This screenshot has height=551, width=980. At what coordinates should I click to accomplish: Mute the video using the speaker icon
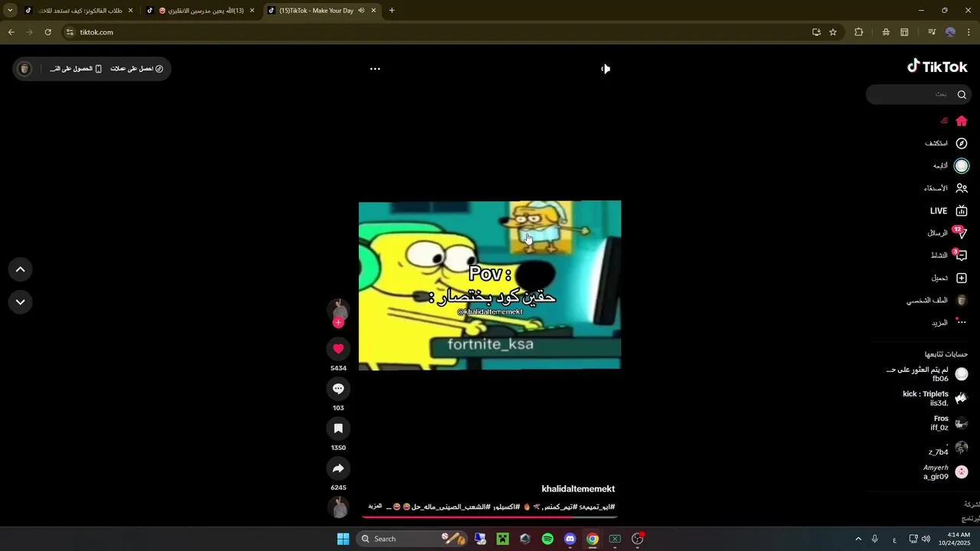point(606,69)
